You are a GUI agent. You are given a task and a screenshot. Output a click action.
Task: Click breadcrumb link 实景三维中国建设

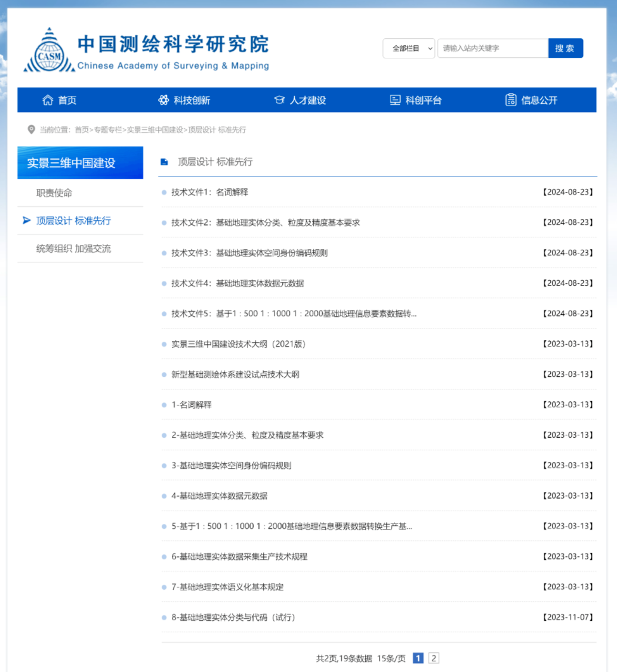[155, 130]
